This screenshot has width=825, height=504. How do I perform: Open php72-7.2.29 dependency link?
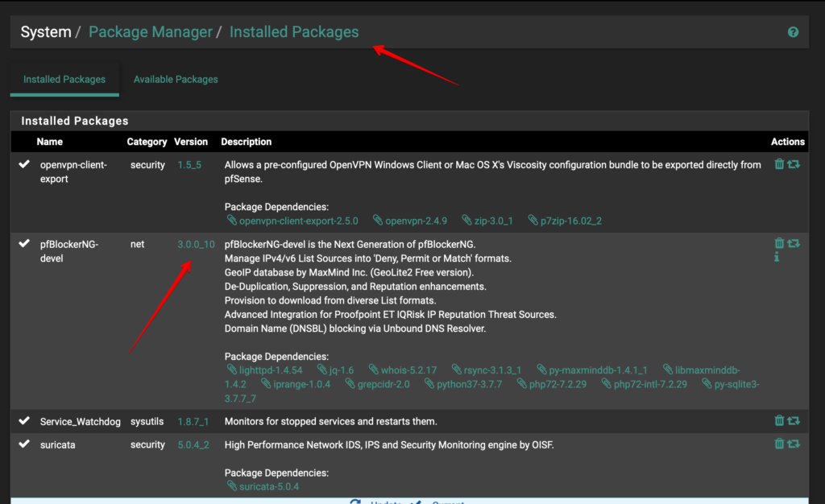point(552,384)
